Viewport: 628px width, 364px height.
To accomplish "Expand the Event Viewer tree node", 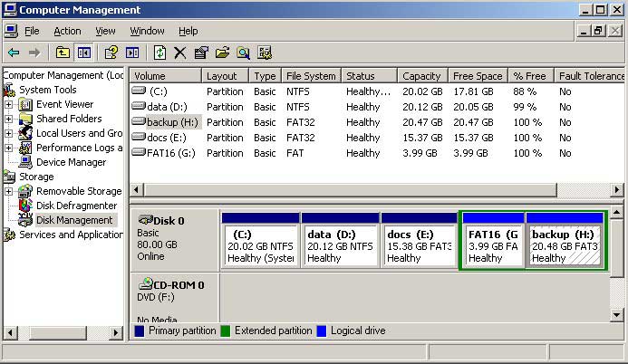I will point(9,104).
